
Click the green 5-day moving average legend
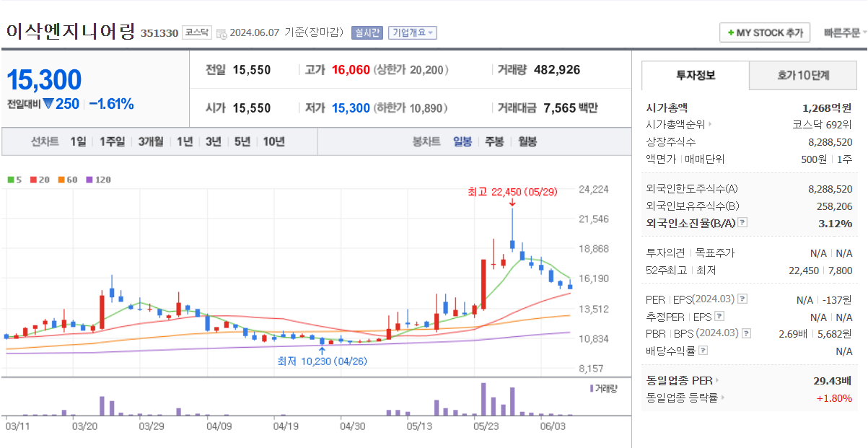(x=14, y=180)
